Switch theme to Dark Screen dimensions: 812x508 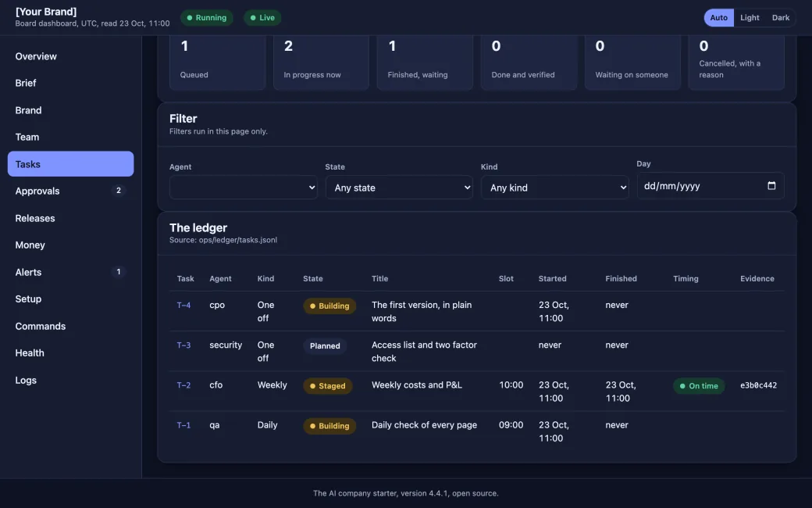pos(781,18)
